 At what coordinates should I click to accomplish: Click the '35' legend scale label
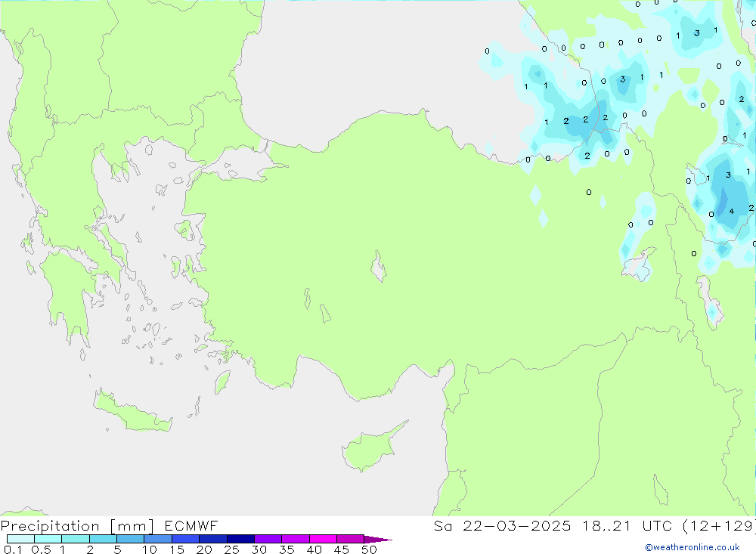pos(287,549)
